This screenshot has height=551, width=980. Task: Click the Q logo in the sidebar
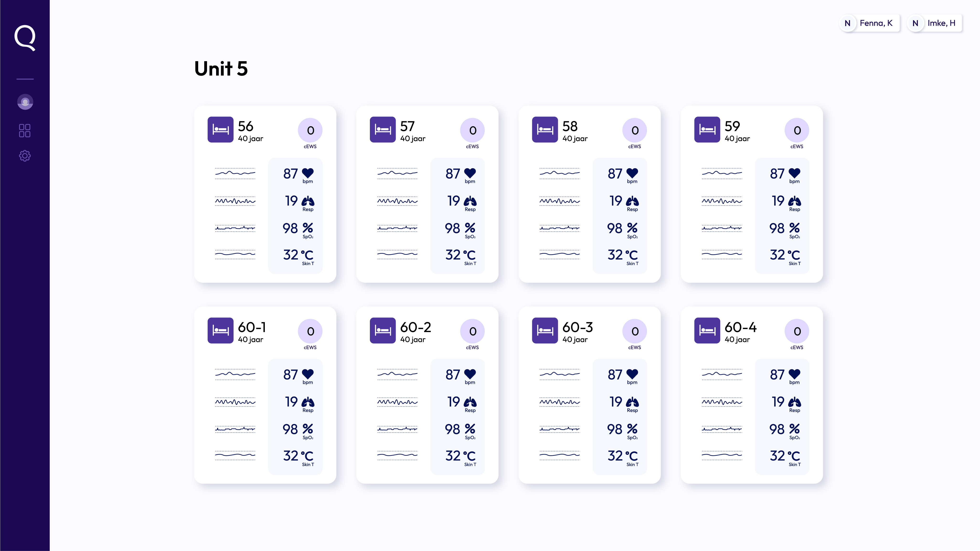(25, 38)
